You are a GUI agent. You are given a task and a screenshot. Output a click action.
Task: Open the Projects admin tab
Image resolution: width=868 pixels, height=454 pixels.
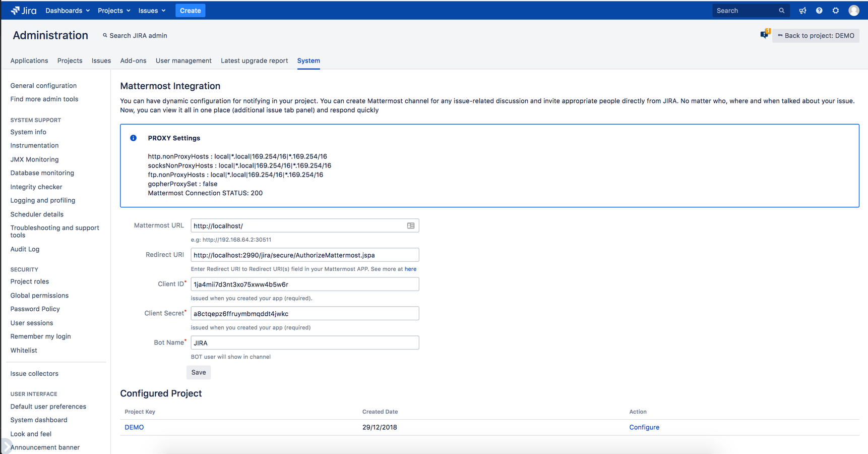tap(70, 61)
